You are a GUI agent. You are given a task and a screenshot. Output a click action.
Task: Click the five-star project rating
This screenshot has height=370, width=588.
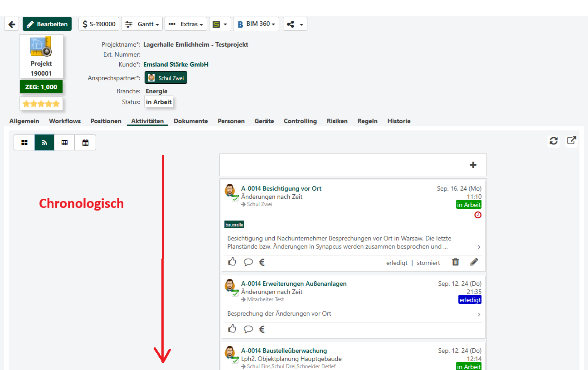[x=41, y=104]
